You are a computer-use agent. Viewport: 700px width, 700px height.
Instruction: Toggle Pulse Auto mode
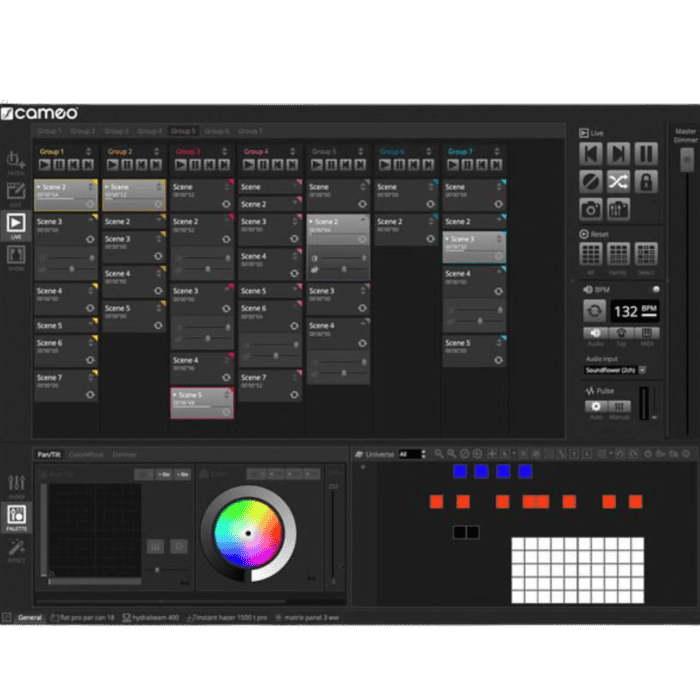(x=595, y=407)
